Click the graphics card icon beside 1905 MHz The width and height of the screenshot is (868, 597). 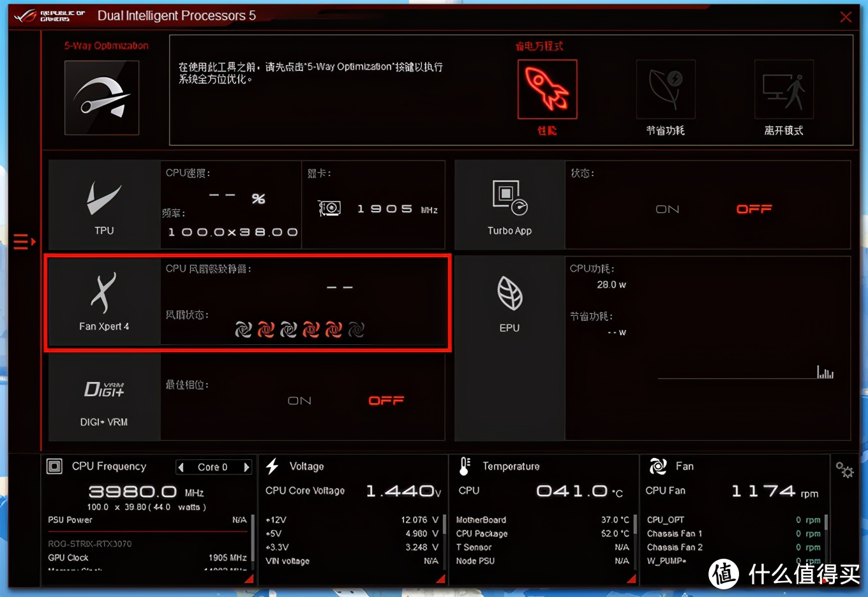click(x=329, y=209)
